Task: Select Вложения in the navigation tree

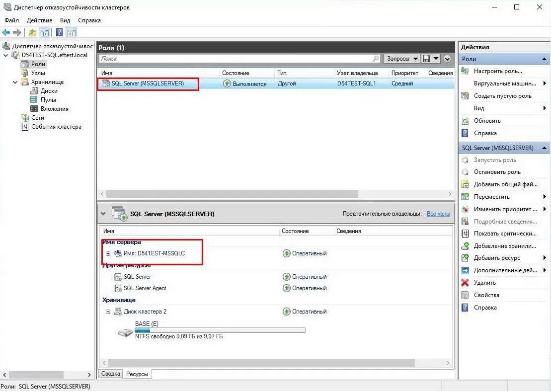Action: pyautogui.click(x=55, y=109)
